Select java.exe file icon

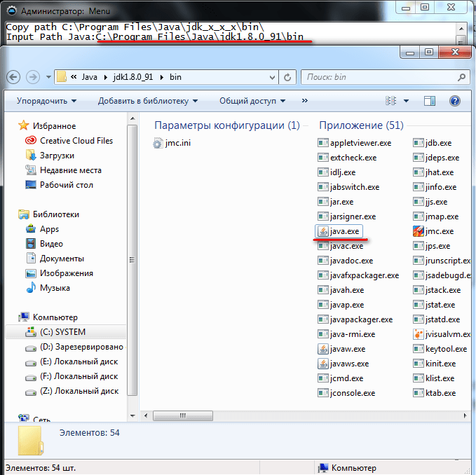(x=323, y=231)
